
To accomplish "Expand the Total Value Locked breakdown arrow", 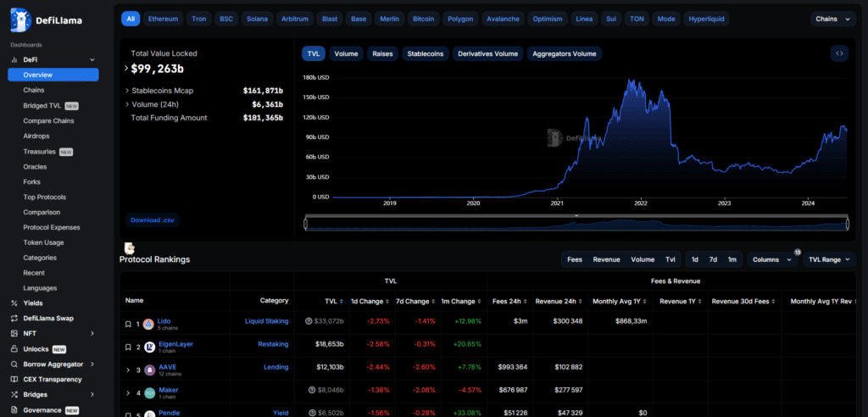I will click(x=126, y=68).
